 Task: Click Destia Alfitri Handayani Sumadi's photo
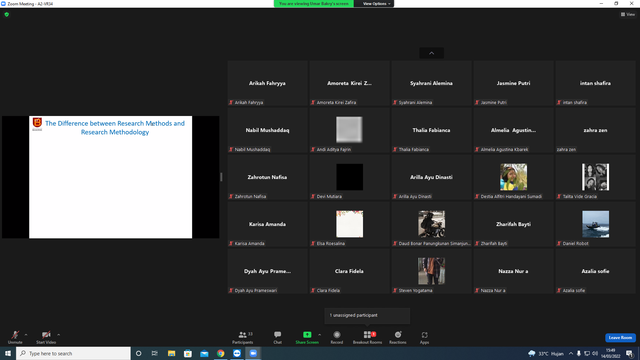513,177
